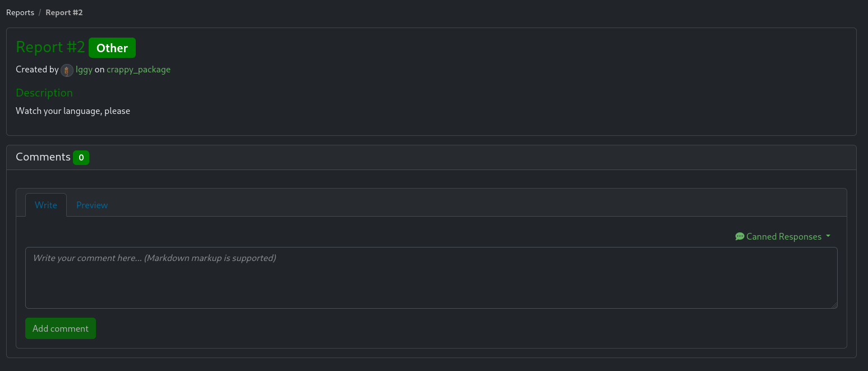Click the report description text
The width and height of the screenshot is (868, 371).
coord(73,111)
